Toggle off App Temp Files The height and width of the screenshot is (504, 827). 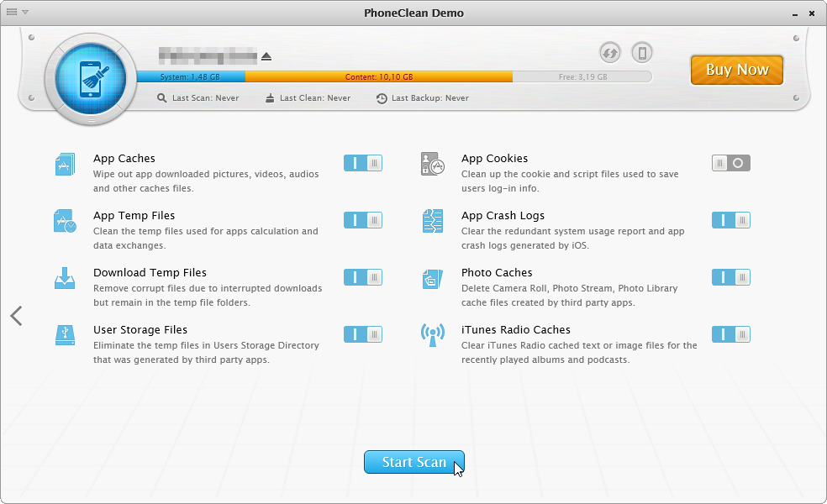[x=363, y=220]
